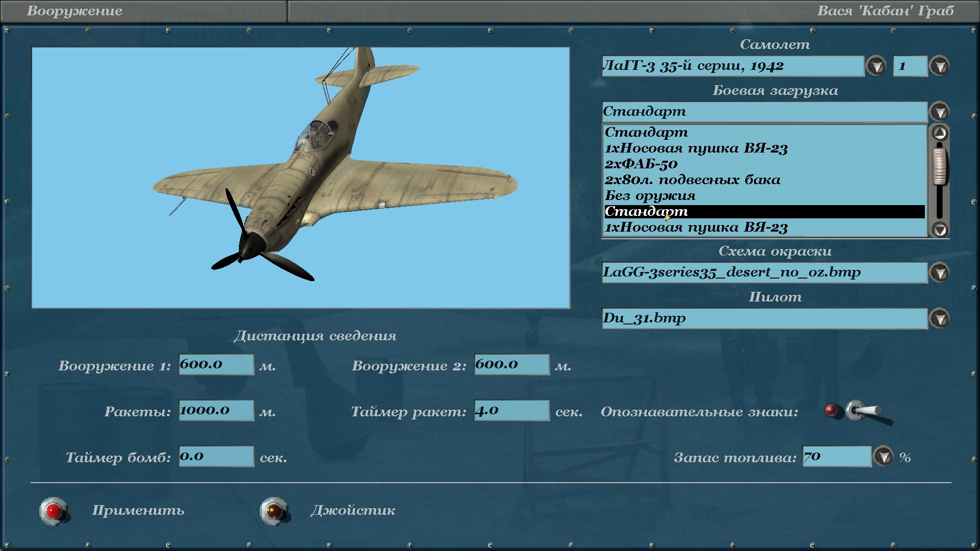This screenshot has height=551, width=980.
Task: Expand the Боевая загрузка dropdown
Action: click(x=940, y=112)
